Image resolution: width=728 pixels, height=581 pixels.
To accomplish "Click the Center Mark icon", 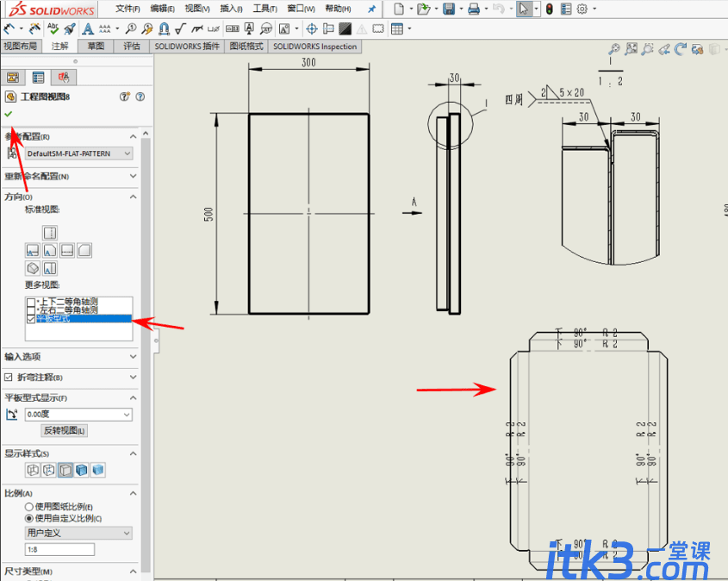I will [312, 28].
